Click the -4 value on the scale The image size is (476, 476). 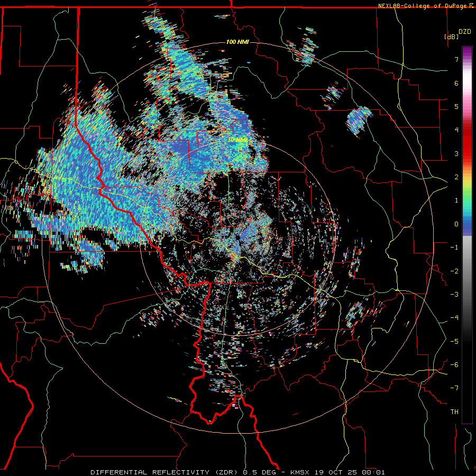454,318
